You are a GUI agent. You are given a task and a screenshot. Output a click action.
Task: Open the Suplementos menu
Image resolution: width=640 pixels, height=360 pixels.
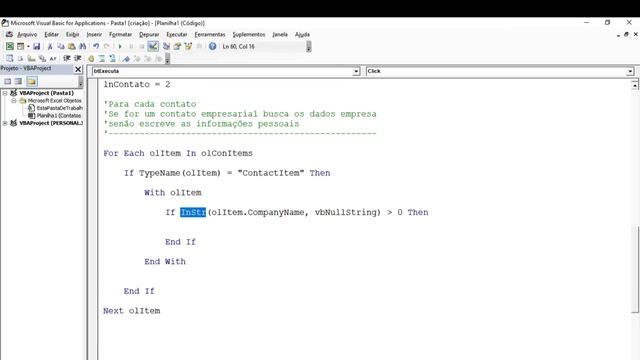[x=249, y=35]
